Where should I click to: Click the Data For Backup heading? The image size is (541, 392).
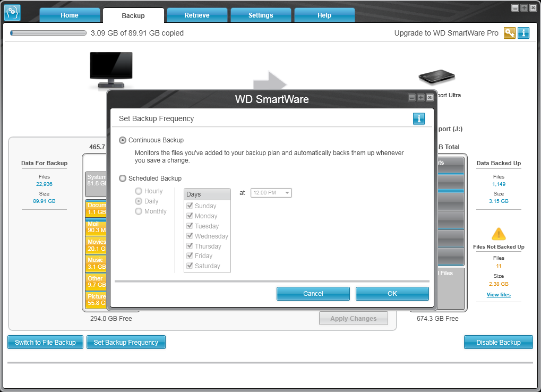[x=44, y=163]
